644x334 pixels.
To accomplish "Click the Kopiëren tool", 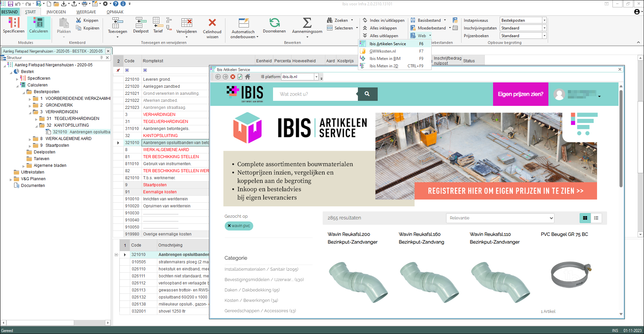I will 87,28.
